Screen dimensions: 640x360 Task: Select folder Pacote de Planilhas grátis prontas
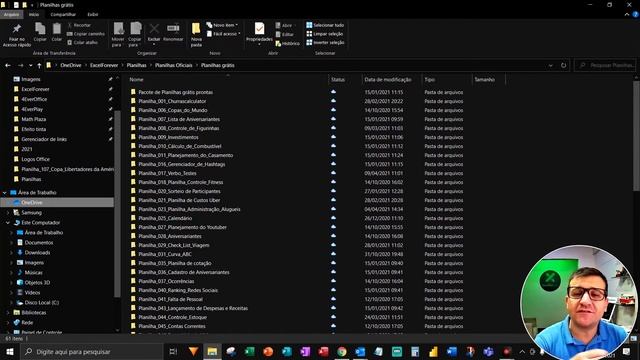[x=176, y=92]
